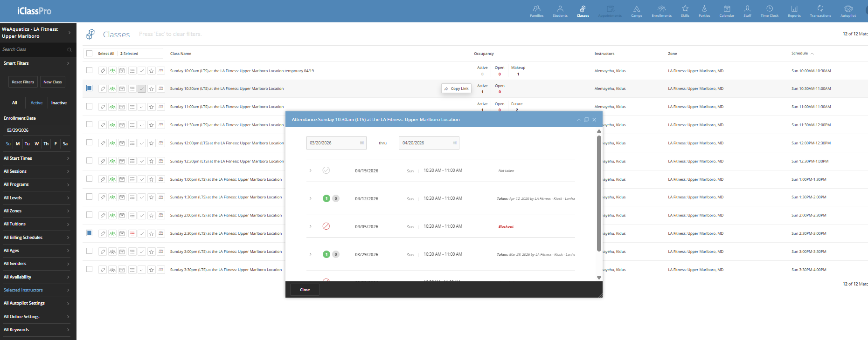Close the Attendance dialog using Close button
This screenshot has width=868, height=340.
point(305,290)
